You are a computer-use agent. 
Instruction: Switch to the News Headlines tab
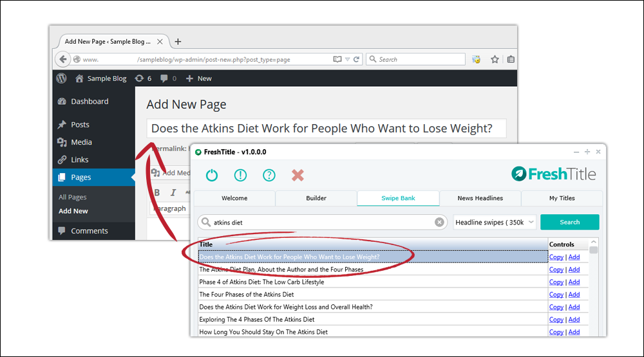click(x=480, y=198)
